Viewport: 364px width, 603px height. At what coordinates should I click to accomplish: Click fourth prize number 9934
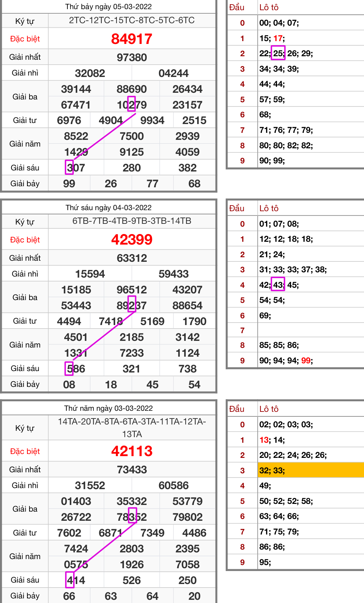point(152,120)
